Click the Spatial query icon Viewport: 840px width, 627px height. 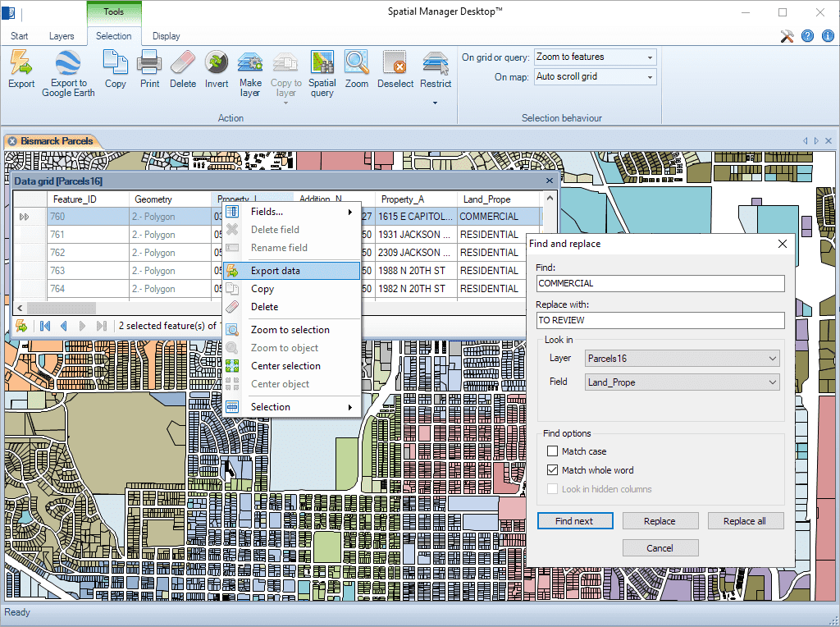pyautogui.click(x=322, y=62)
